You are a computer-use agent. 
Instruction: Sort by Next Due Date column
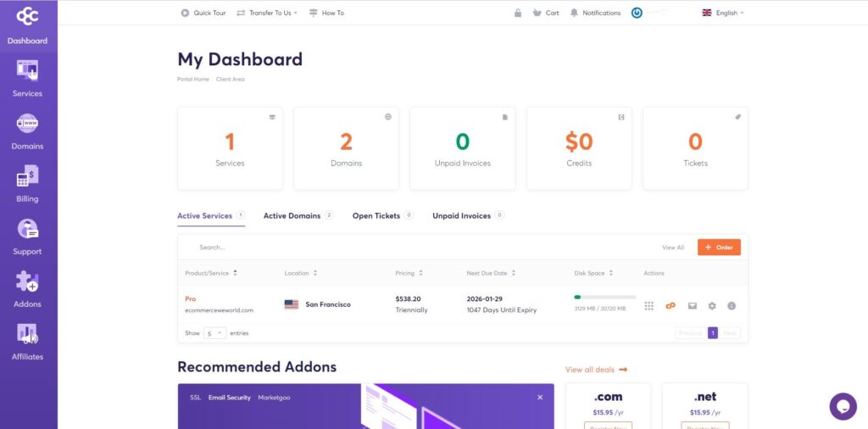[x=491, y=273]
